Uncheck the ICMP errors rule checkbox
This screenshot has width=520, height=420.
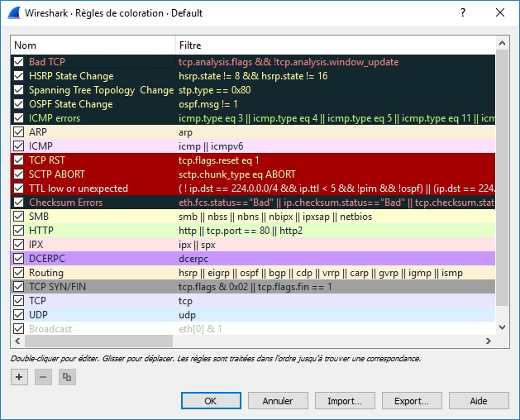point(18,118)
